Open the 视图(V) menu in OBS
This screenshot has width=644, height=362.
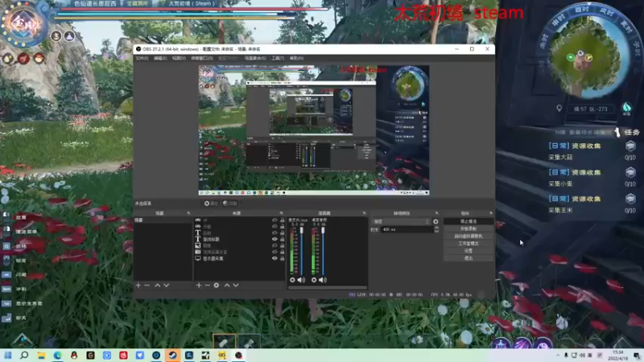coord(179,58)
